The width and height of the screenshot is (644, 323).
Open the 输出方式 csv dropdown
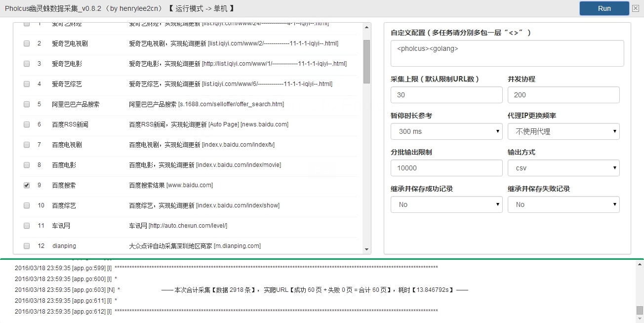pyautogui.click(x=563, y=168)
